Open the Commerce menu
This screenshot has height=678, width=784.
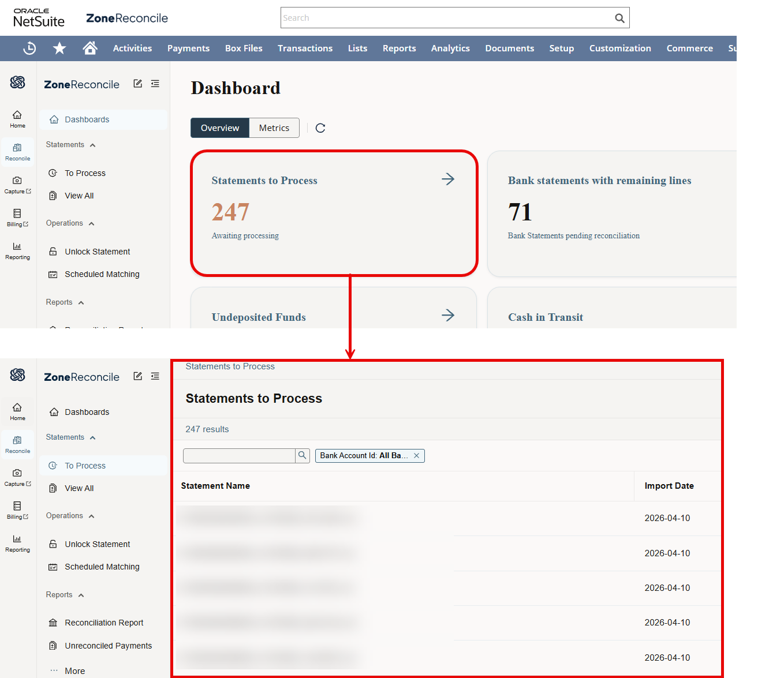pyautogui.click(x=689, y=48)
